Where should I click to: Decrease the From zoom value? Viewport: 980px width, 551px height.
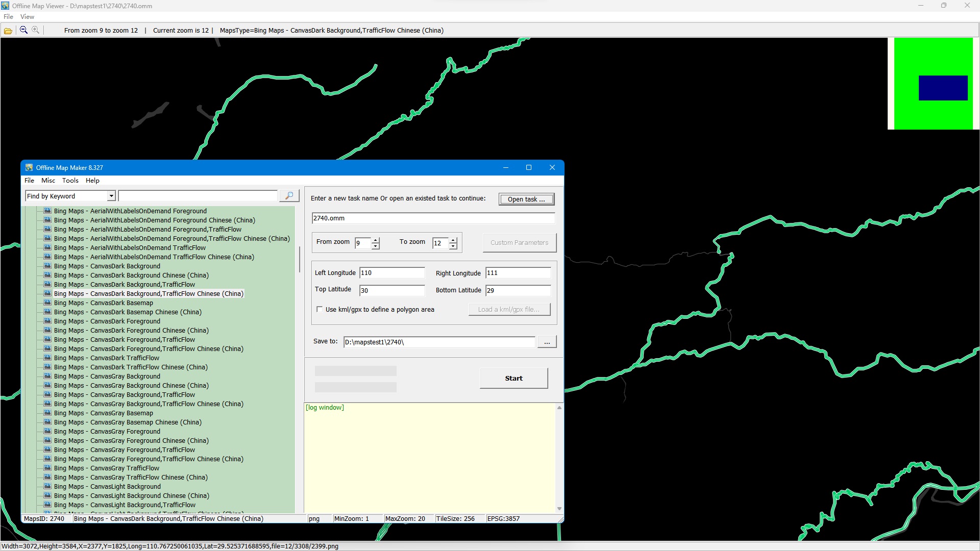click(376, 246)
